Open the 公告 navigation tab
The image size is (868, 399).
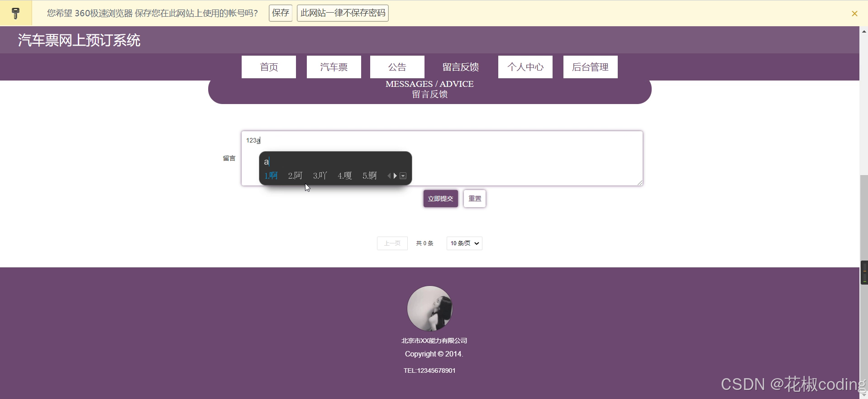(x=397, y=67)
